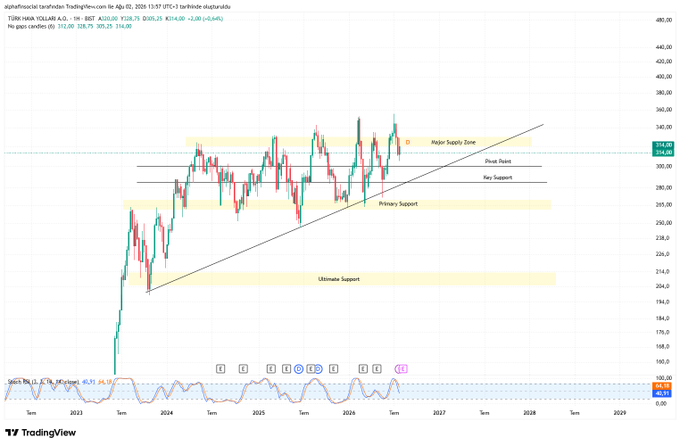Click the 340,00 price axis label
This screenshot has width=680, height=446.
664,127
